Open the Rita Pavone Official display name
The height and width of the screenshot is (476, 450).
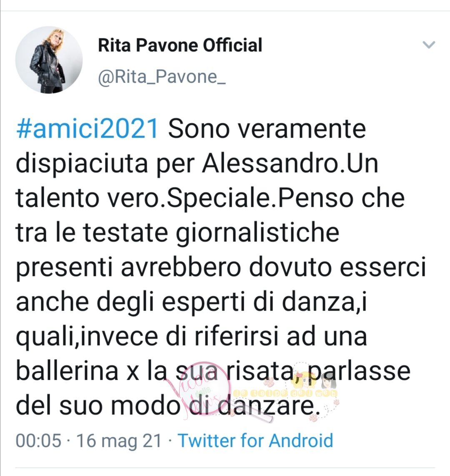pyautogui.click(x=180, y=45)
